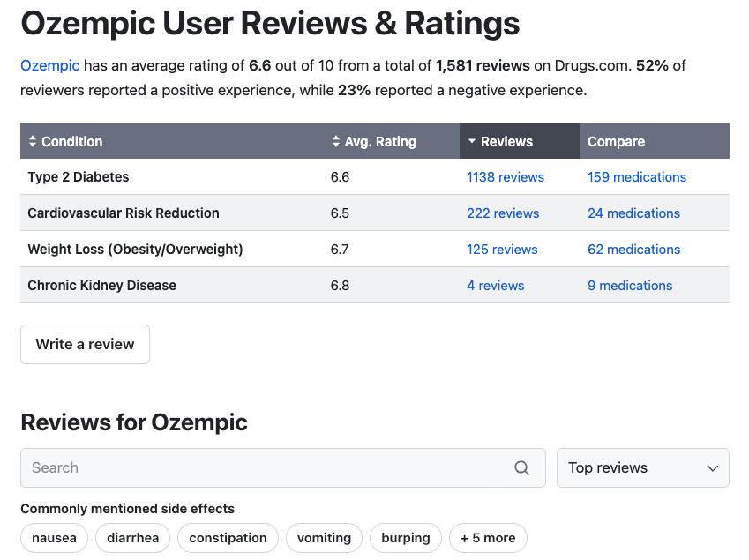Compare 62 medications link
This screenshot has width=749, height=560.
pyautogui.click(x=634, y=250)
